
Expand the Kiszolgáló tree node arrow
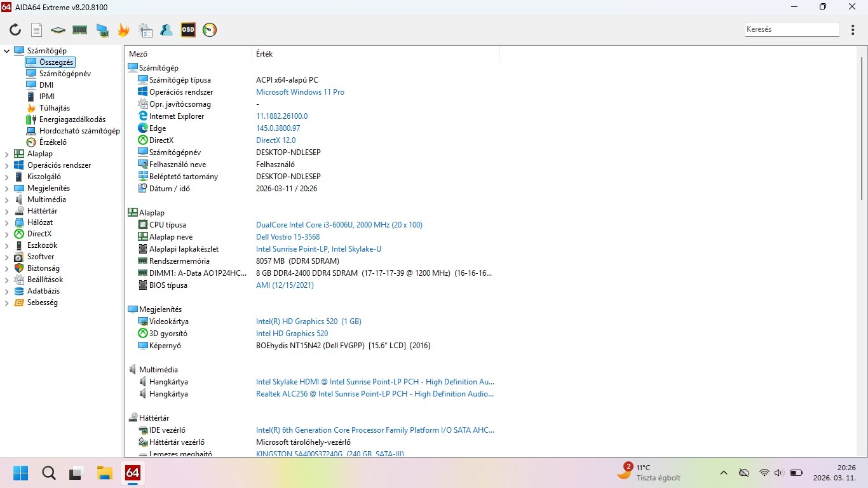point(7,177)
